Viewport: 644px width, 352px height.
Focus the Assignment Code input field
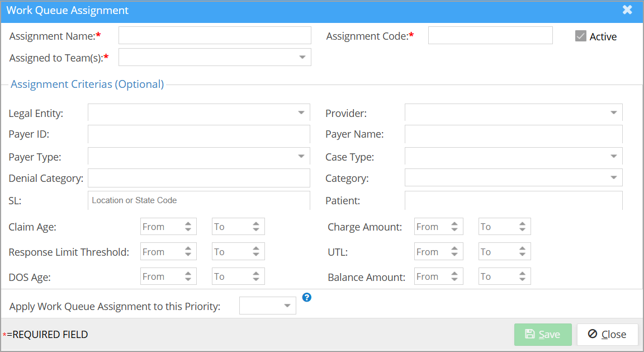point(490,35)
